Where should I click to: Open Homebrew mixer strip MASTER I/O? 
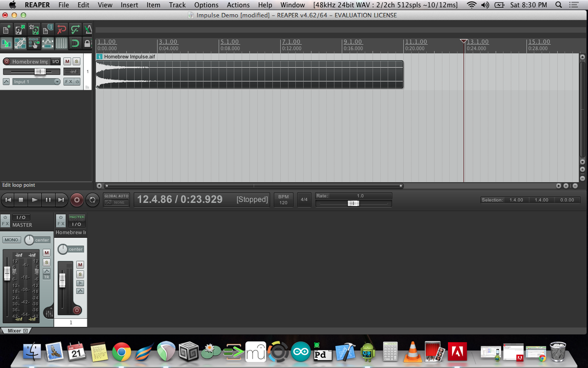(x=77, y=221)
